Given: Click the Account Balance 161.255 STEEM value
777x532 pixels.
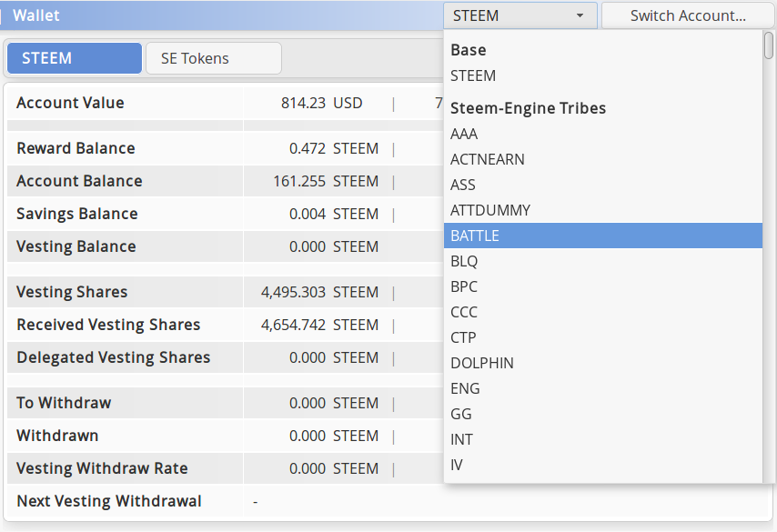Looking at the screenshot, I should [x=326, y=181].
